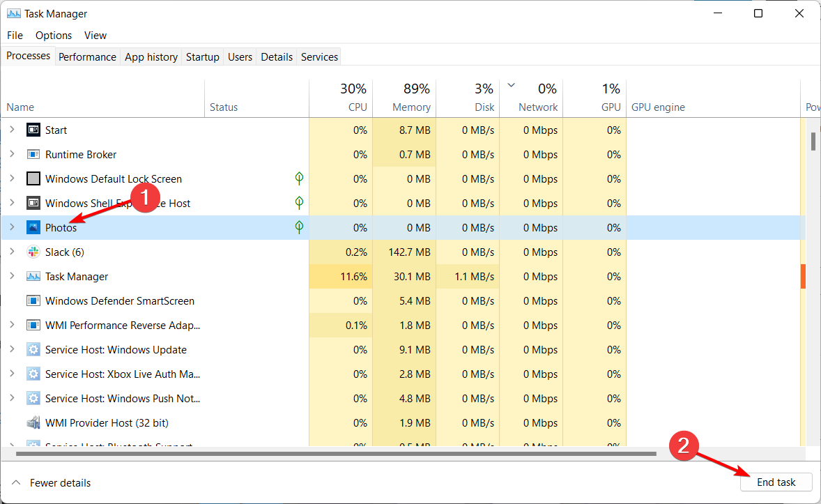Click the Slack app icon

(33, 252)
